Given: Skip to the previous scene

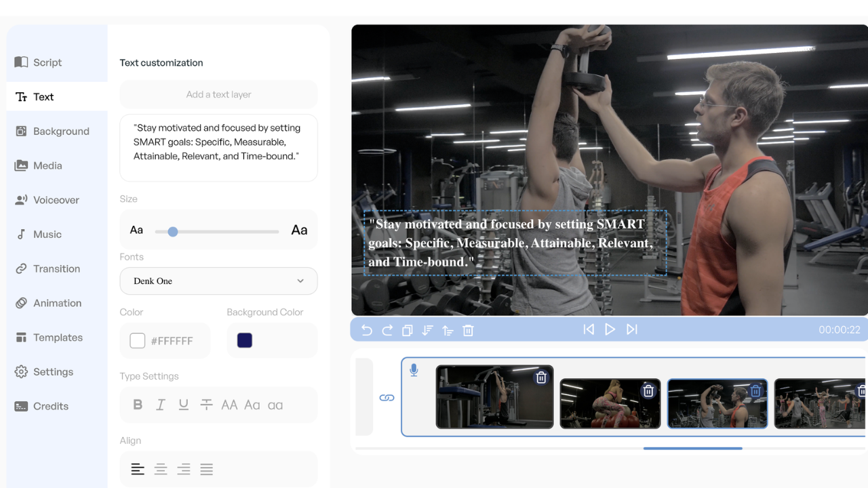Looking at the screenshot, I should pos(589,329).
